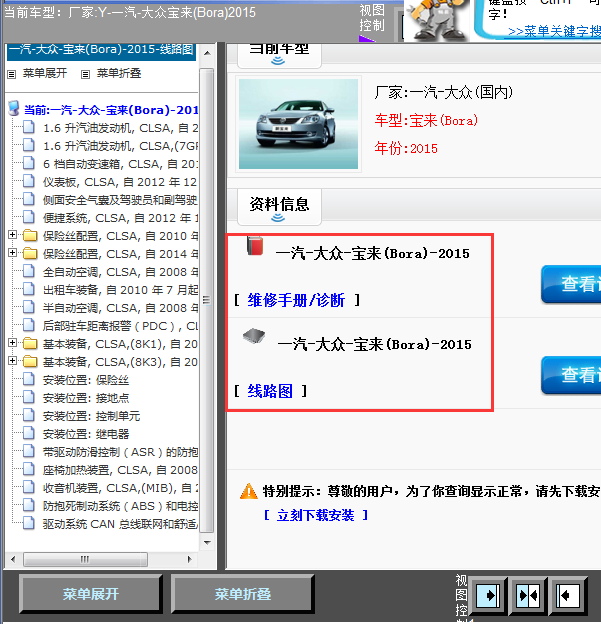
Task: Click the folder icon for 基本装备 (8K3)
Action: pyautogui.click(x=30, y=361)
